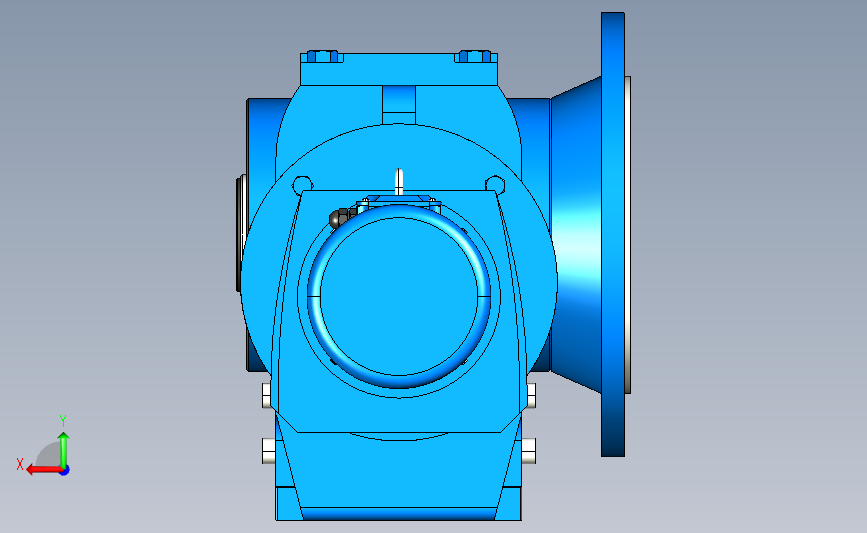Select the lower white bolt on right side
Viewport: 867px width, 533px height.
(529, 451)
